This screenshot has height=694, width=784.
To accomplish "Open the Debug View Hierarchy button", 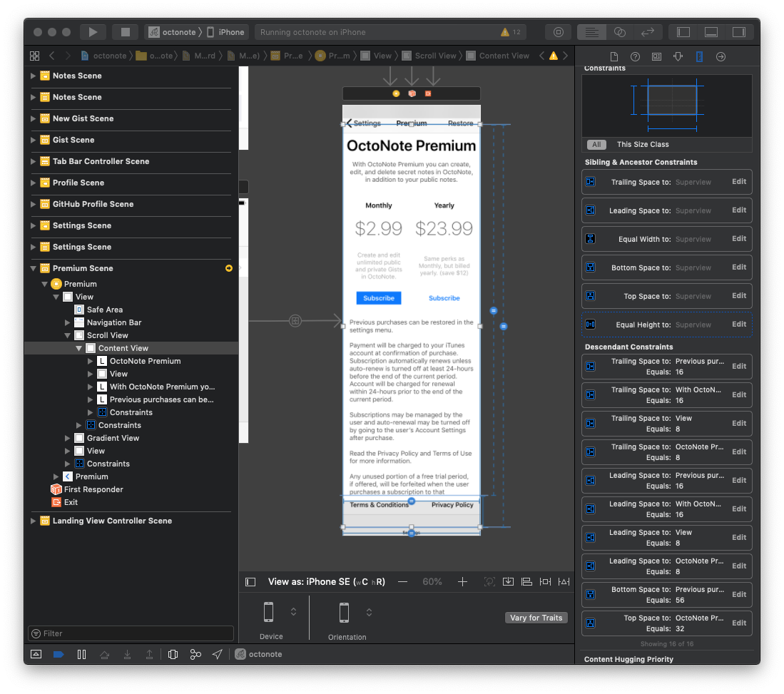I will 173,654.
